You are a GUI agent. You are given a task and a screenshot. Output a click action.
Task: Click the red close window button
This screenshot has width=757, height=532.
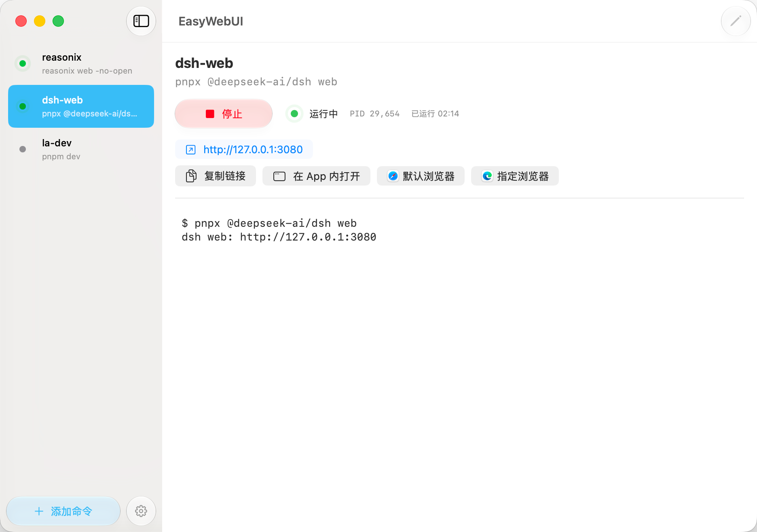[21, 21]
